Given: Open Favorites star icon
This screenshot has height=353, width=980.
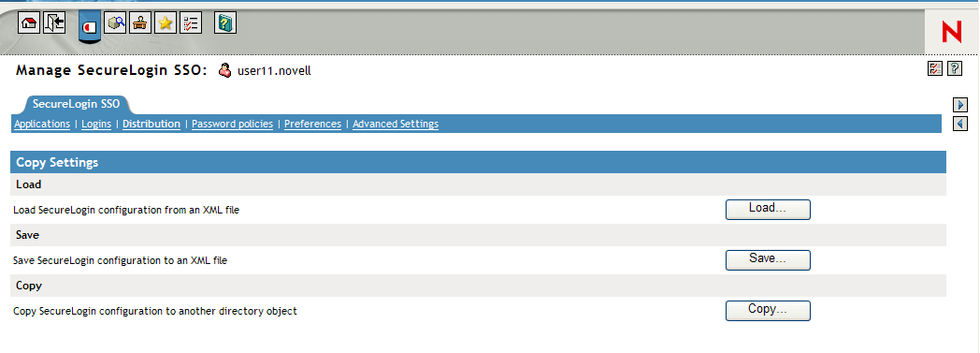Looking at the screenshot, I should [165, 23].
